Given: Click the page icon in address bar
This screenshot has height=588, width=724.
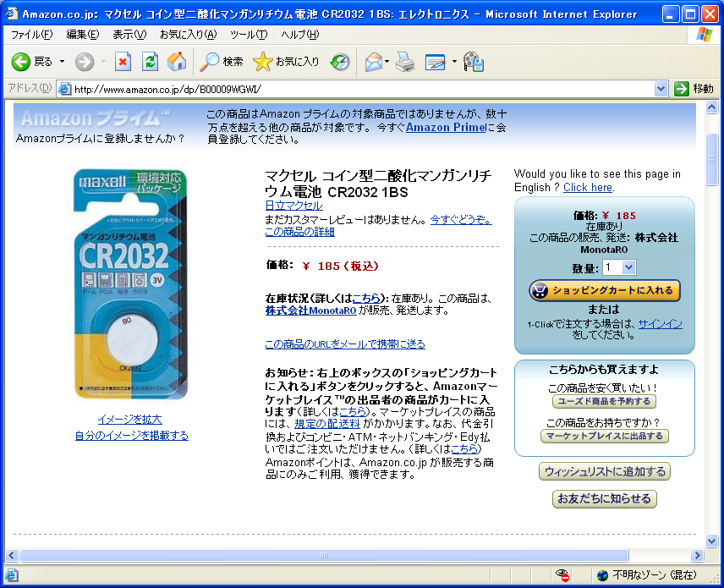Looking at the screenshot, I should coord(64,89).
